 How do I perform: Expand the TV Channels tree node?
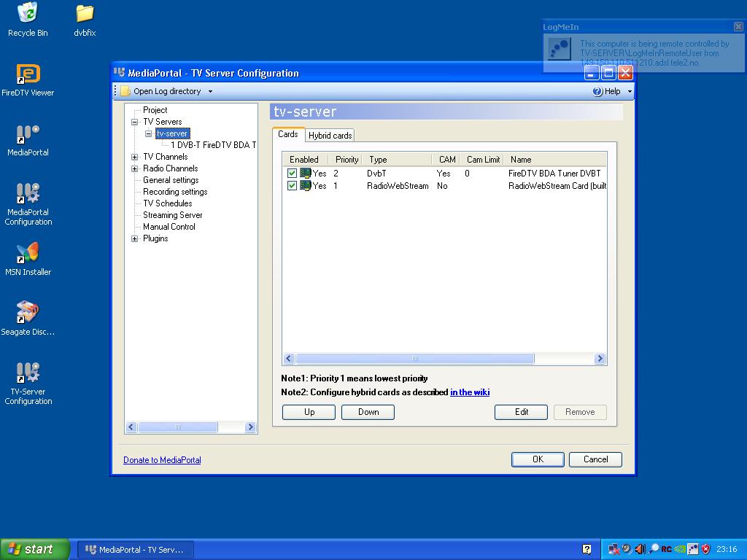point(135,157)
